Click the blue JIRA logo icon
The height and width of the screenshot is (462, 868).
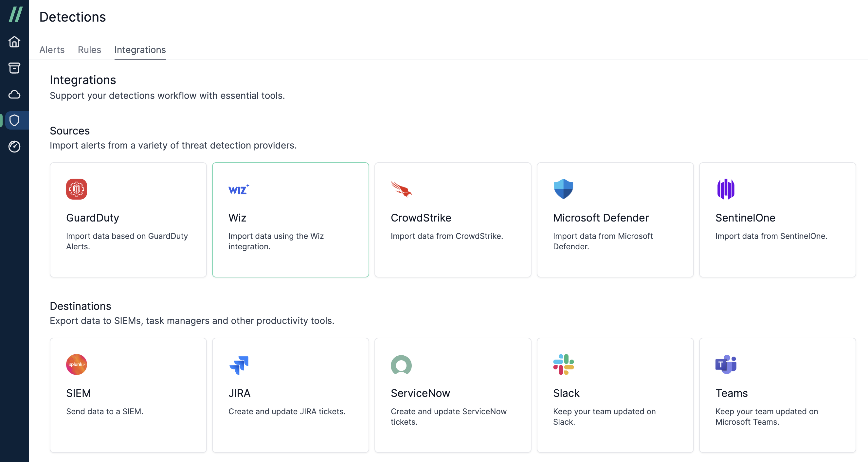pyautogui.click(x=239, y=365)
